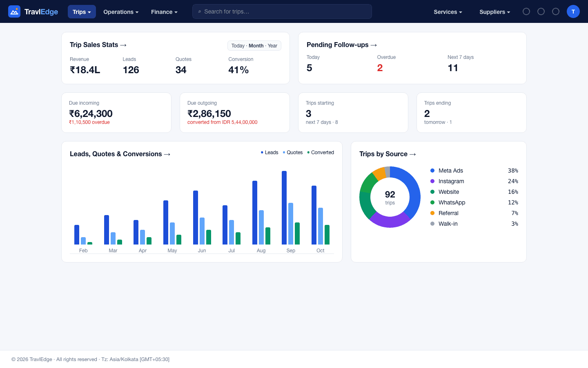The image size is (588, 368).
Task: Select the Website source label
Action: 449,192
